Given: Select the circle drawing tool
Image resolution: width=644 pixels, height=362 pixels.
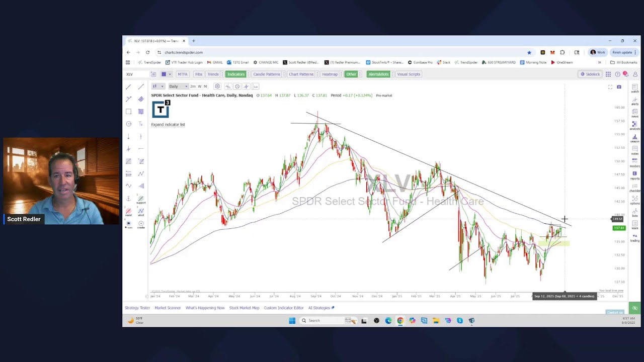Looking at the screenshot, I should pyautogui.click(x=128, y=124).
